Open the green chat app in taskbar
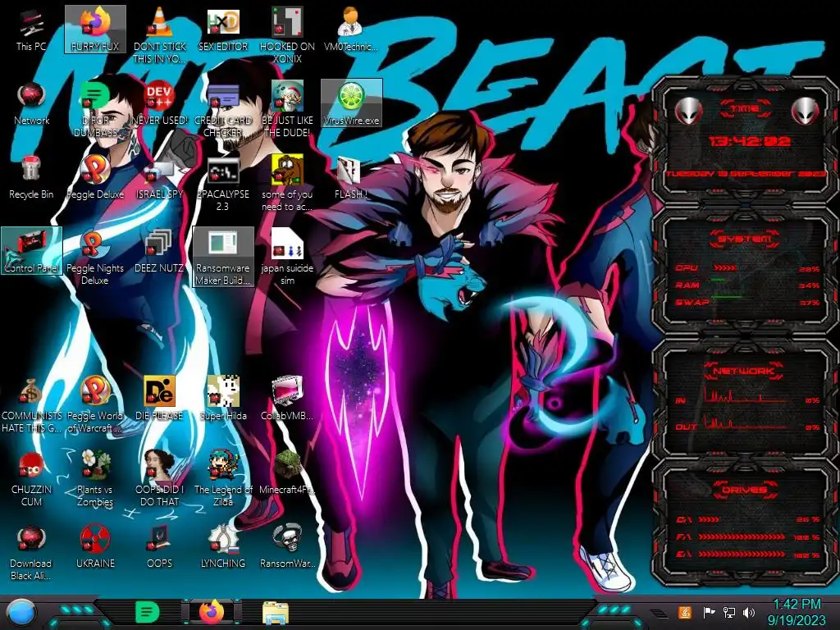This screenshot has height=630, width=840. (x=147, y=612)
